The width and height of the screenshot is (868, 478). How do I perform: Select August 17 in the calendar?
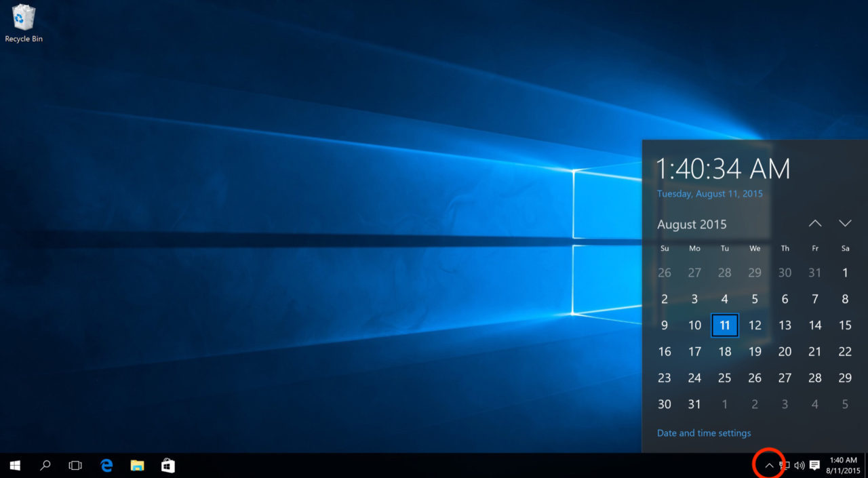pos(694,352)
